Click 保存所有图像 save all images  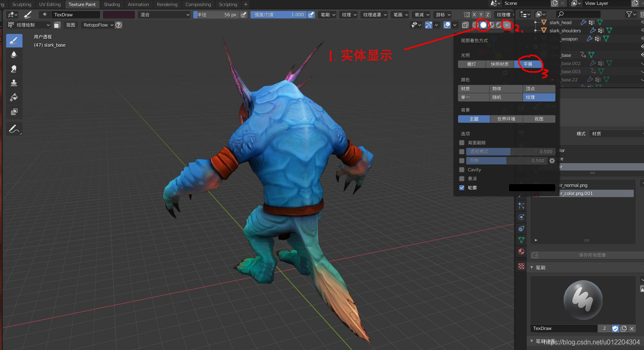click(x=587, y=255)
